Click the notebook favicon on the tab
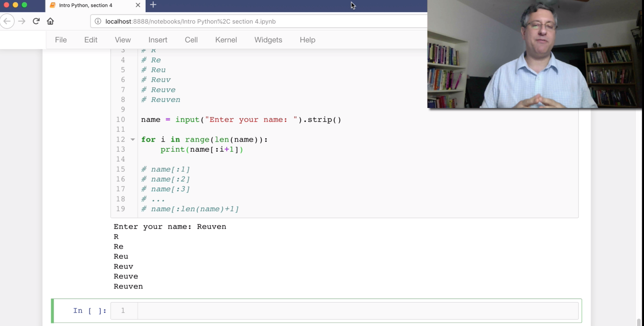 (x=53, y=5)
